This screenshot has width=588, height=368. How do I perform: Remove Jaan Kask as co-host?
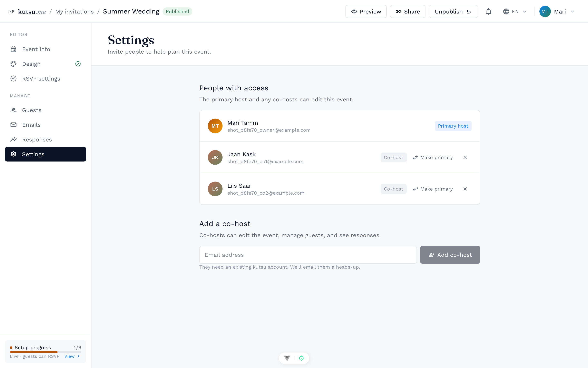[465, 157]
